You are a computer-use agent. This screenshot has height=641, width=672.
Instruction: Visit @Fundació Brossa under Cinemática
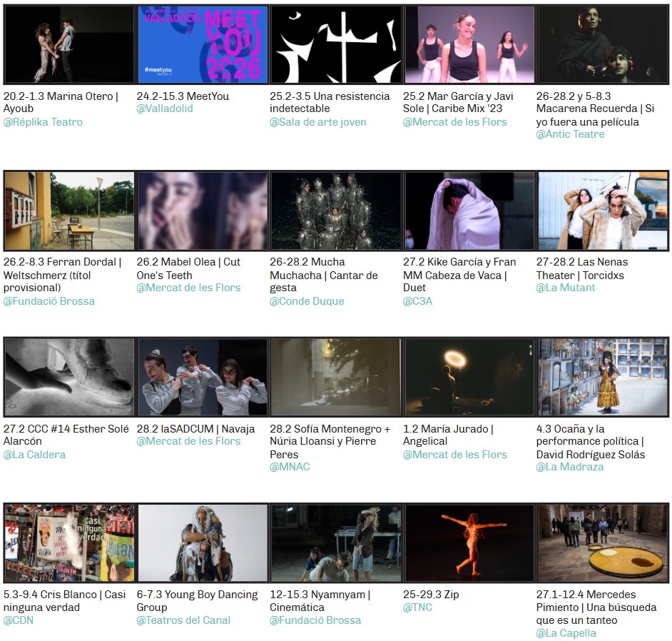(315, 620)
